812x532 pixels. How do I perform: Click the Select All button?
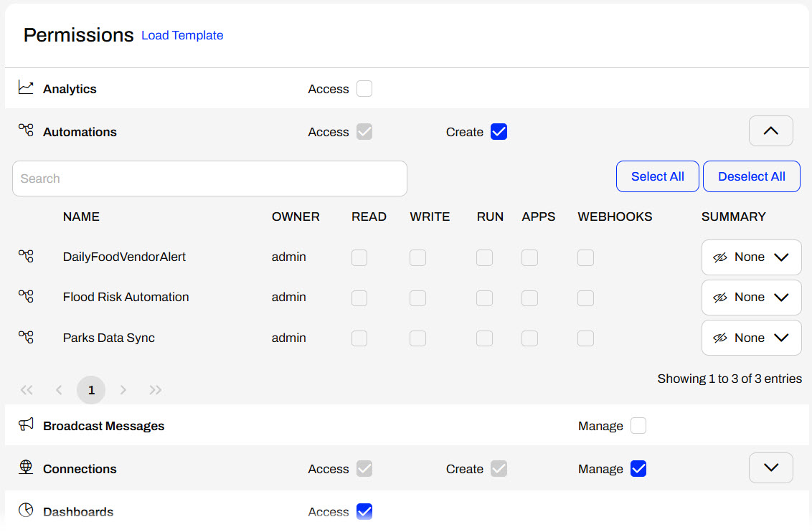pos(657,176)
